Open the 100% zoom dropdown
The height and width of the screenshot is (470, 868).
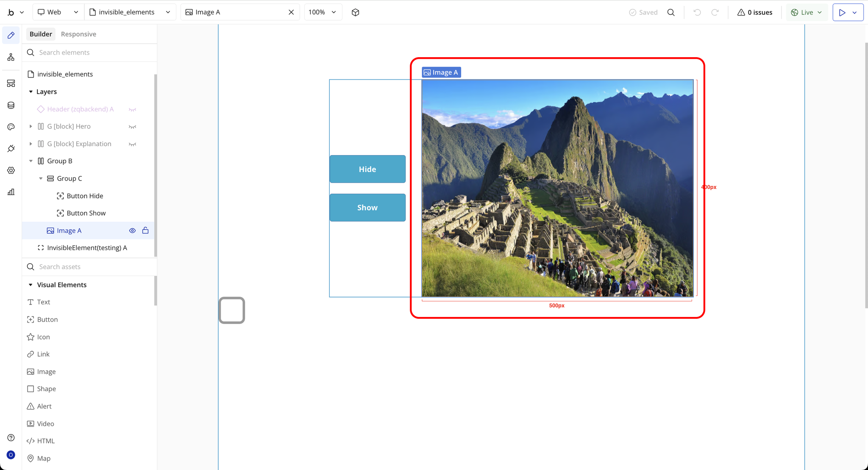323,12
